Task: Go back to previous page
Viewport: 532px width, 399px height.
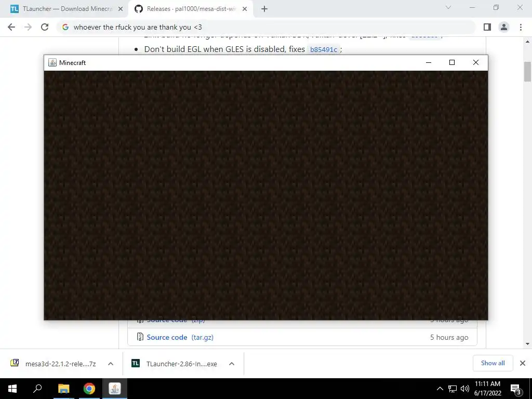Action: click(x=11, y=27)
